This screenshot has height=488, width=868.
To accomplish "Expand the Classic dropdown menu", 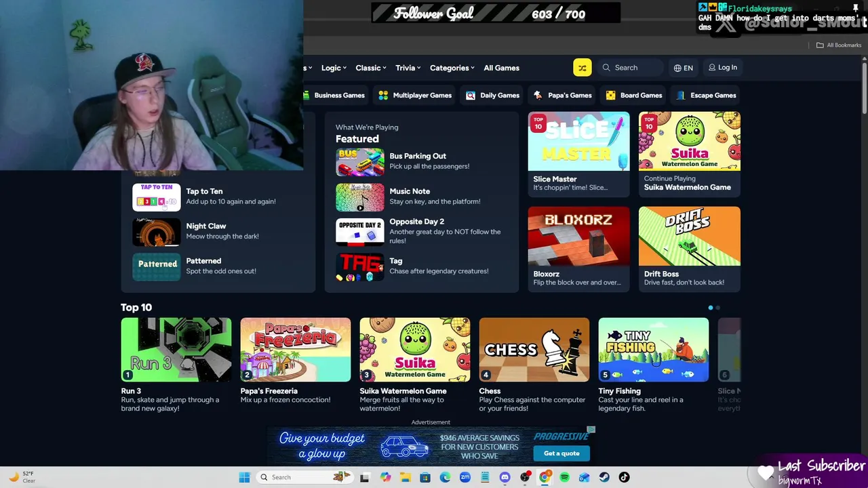I will coord(371,68).
